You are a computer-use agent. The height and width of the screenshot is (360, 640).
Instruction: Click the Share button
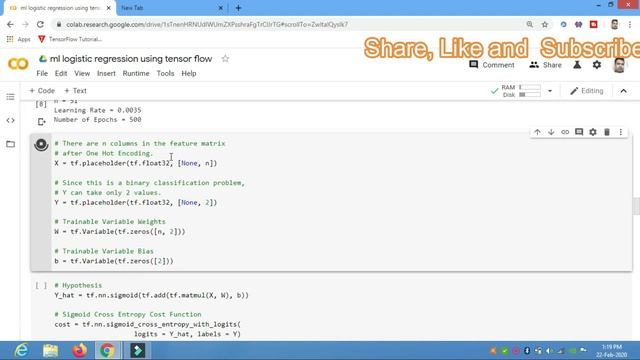coord(545,65)
